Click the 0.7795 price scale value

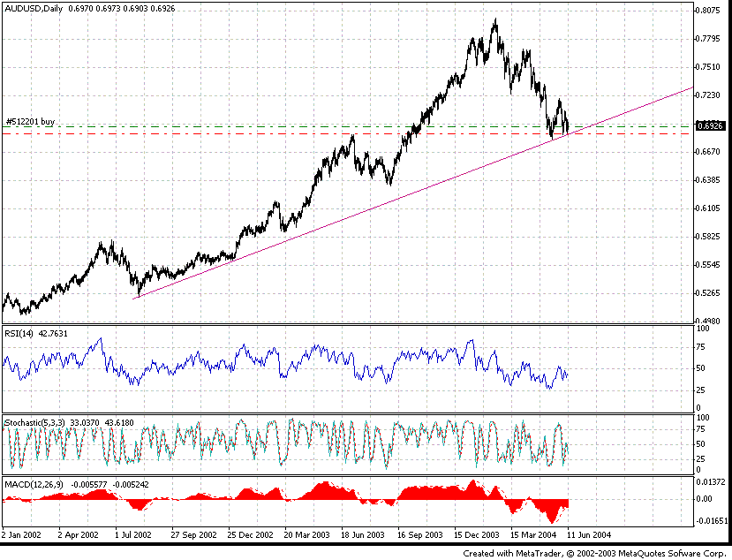709,39
